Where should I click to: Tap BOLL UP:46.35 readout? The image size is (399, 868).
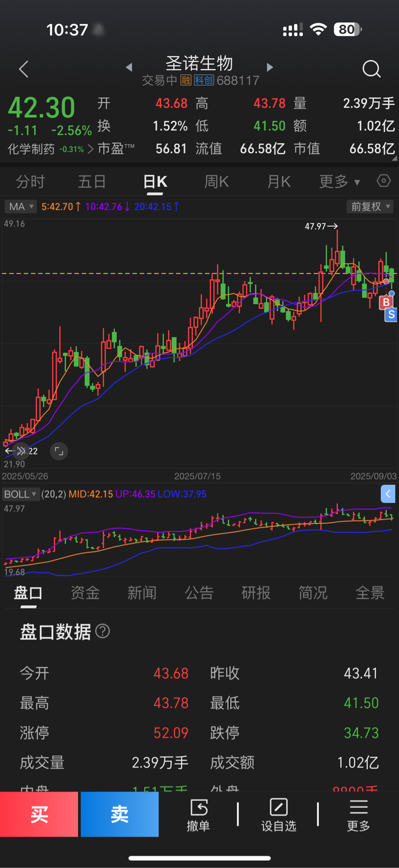coord(135,494)
